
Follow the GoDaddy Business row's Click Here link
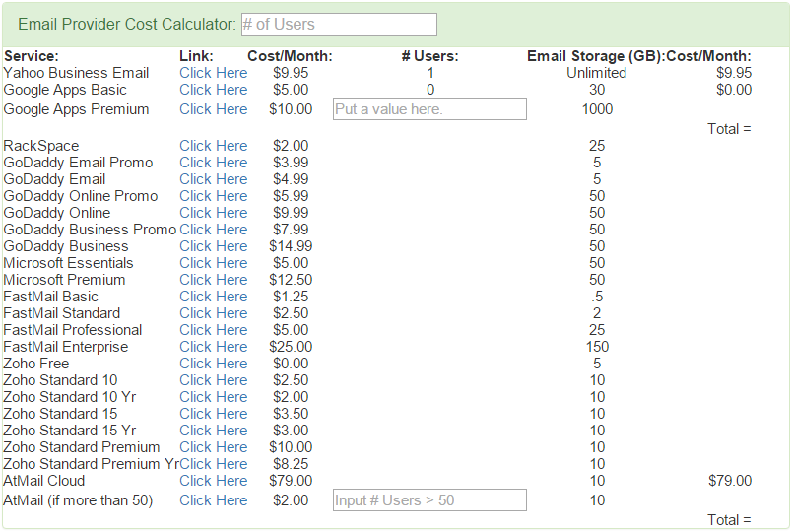pos(214,246)
